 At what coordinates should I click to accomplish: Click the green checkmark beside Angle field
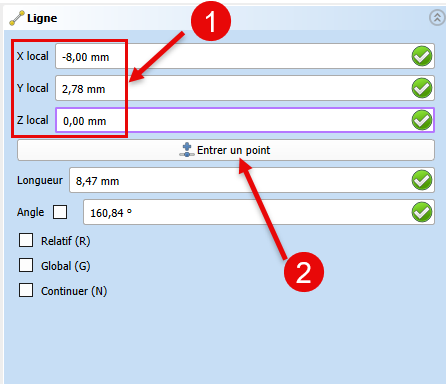tap(422, 212)
